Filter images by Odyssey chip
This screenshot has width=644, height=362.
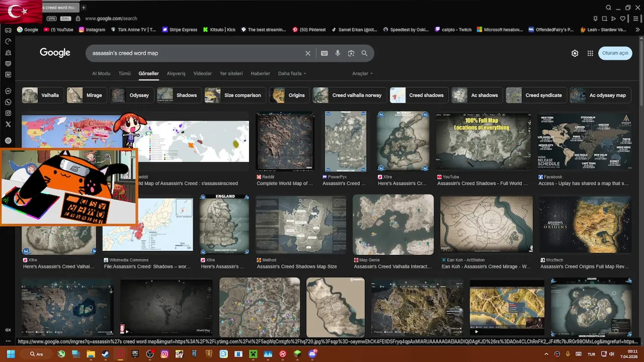tap(132, 95)
